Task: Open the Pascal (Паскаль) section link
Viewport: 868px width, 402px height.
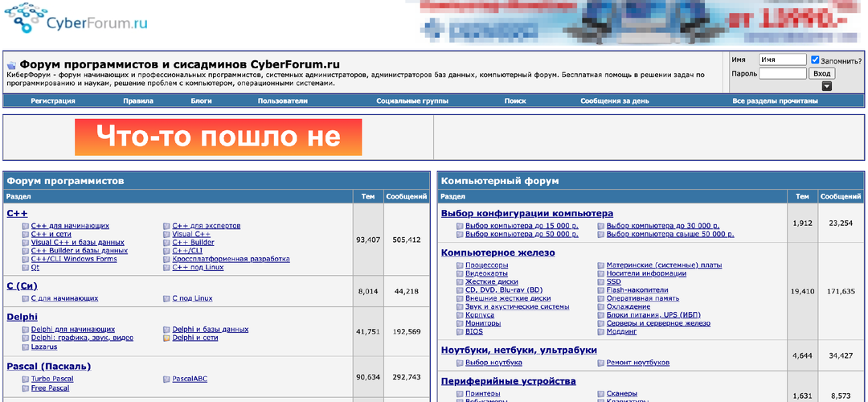Action: [49, 367]
